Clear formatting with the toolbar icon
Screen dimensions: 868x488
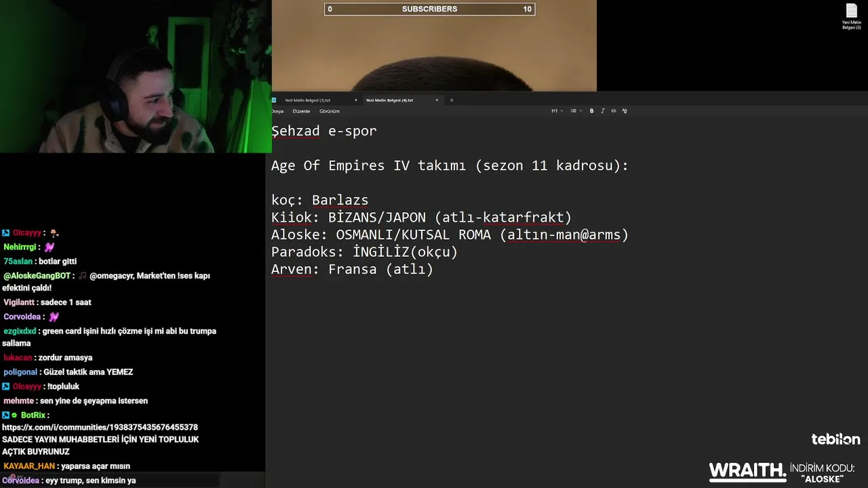pos(625,111)
